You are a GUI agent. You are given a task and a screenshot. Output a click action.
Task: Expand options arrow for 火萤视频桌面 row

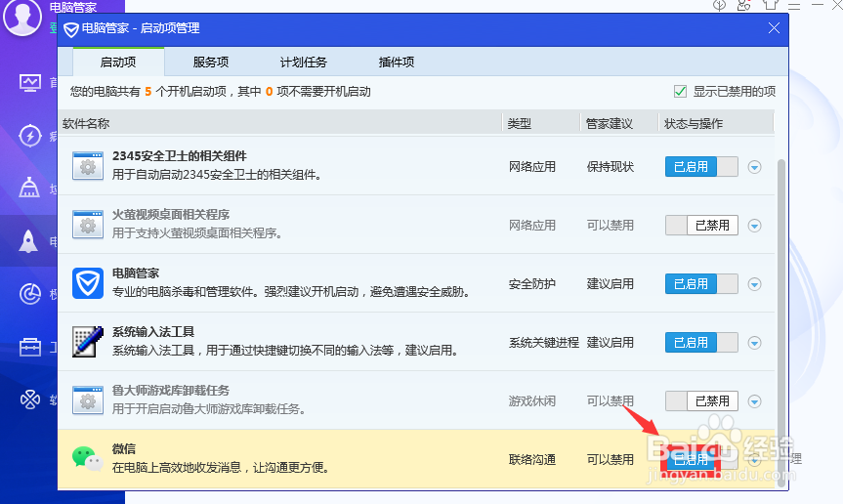click(754, 226)
